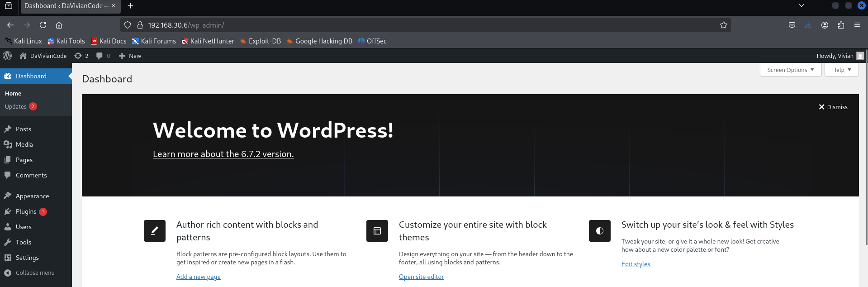Bookmark this page with star icon
This screenshot has width=868, height=287.
tap(724, 25)
